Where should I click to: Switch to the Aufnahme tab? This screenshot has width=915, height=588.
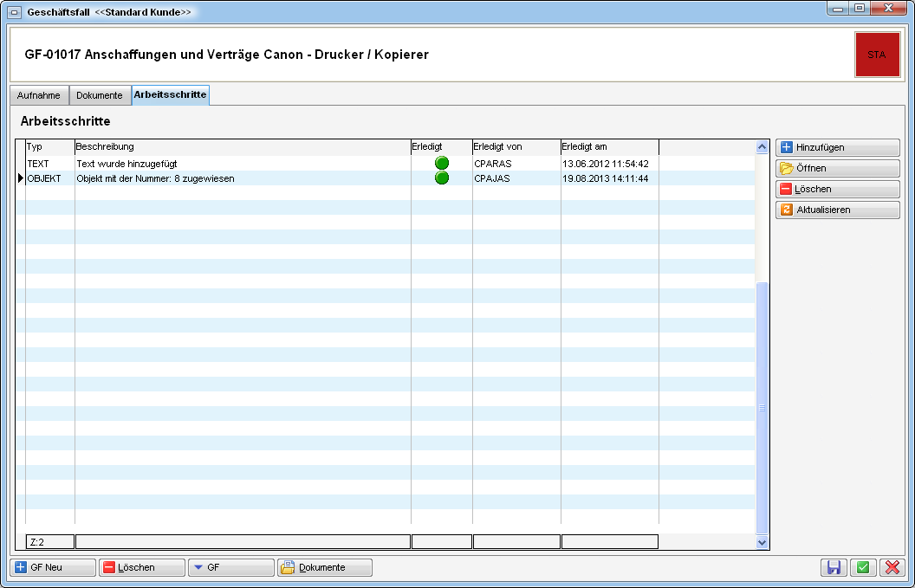pos(39,95)
